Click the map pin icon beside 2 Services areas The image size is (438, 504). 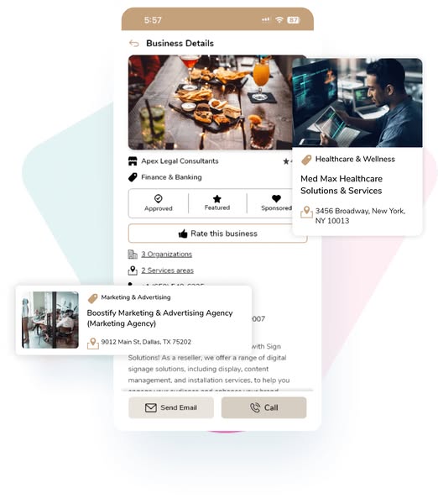click(133, 270)
